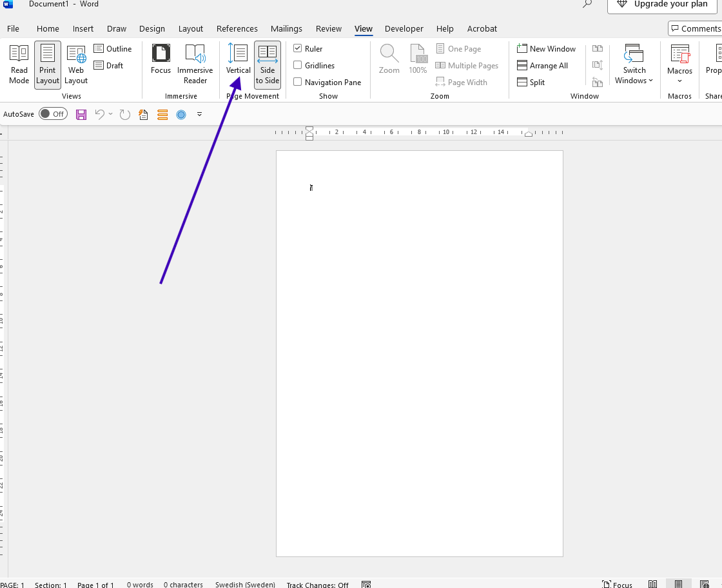This screenshot has width=722, height=588.
Task: Click the Save icon in Quick Access
Action: 81,114
